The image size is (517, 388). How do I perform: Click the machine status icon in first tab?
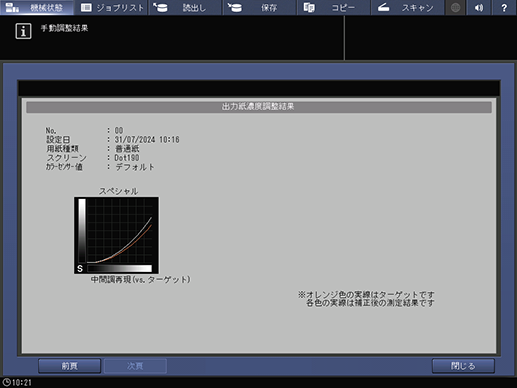[x=12, y=7]
